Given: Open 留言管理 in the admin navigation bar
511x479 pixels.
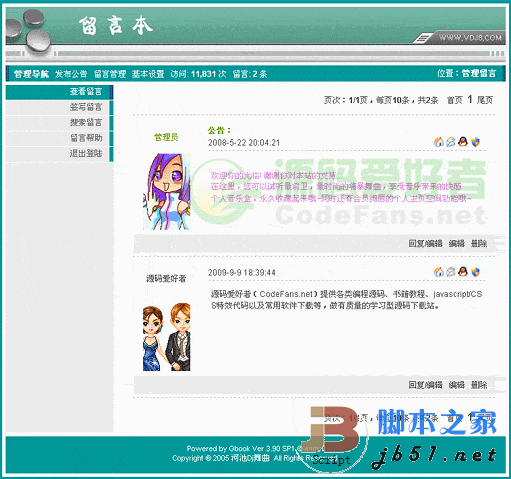Looking at the screenshot, I should pyautogui.click(x=110, y=74).
